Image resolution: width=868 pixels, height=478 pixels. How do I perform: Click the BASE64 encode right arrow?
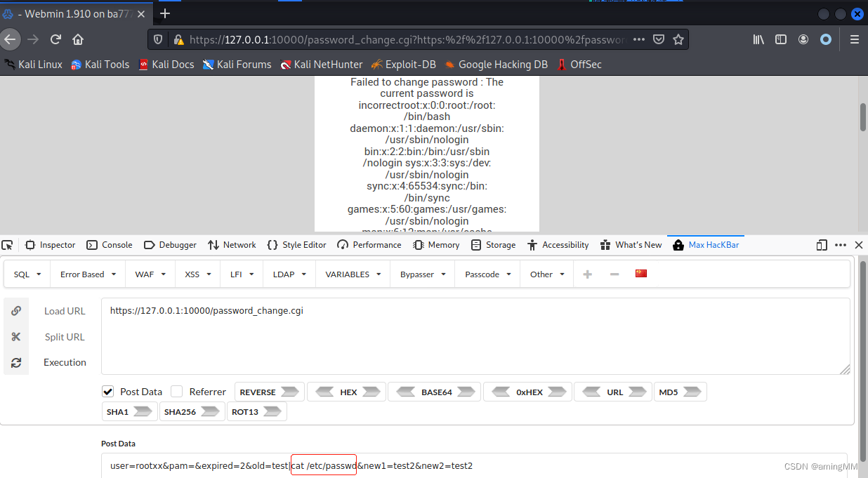[465, 392]
